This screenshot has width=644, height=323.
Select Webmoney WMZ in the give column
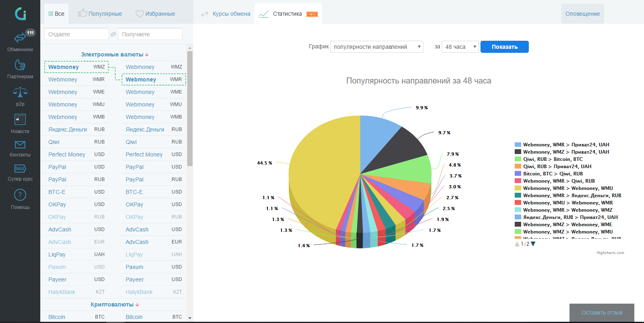coord(77,67)
